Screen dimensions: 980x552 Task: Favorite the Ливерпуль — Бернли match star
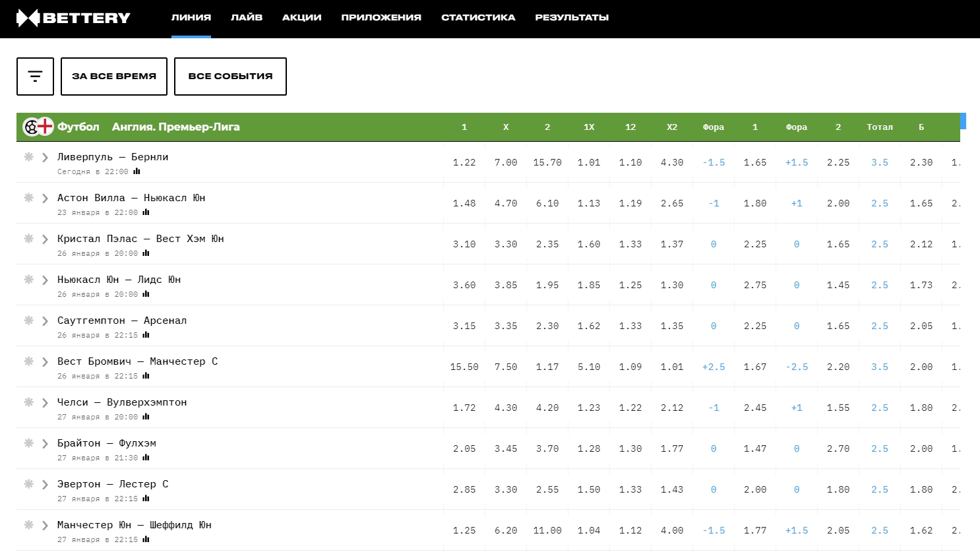29,157
